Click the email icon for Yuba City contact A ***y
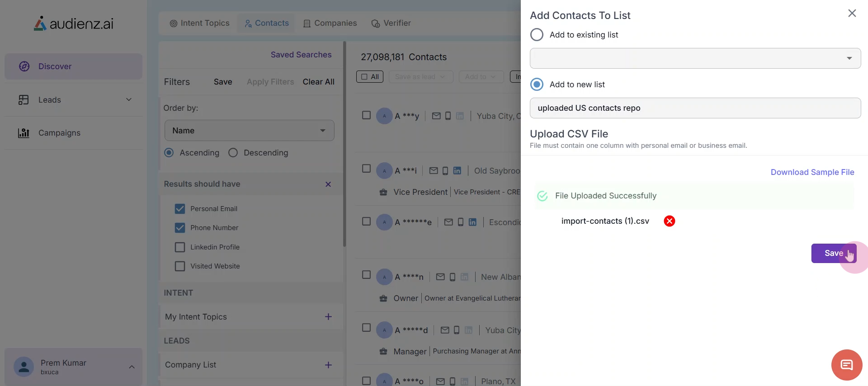Image resolution: width=868 pixels, height=386 pixels. 436,116
